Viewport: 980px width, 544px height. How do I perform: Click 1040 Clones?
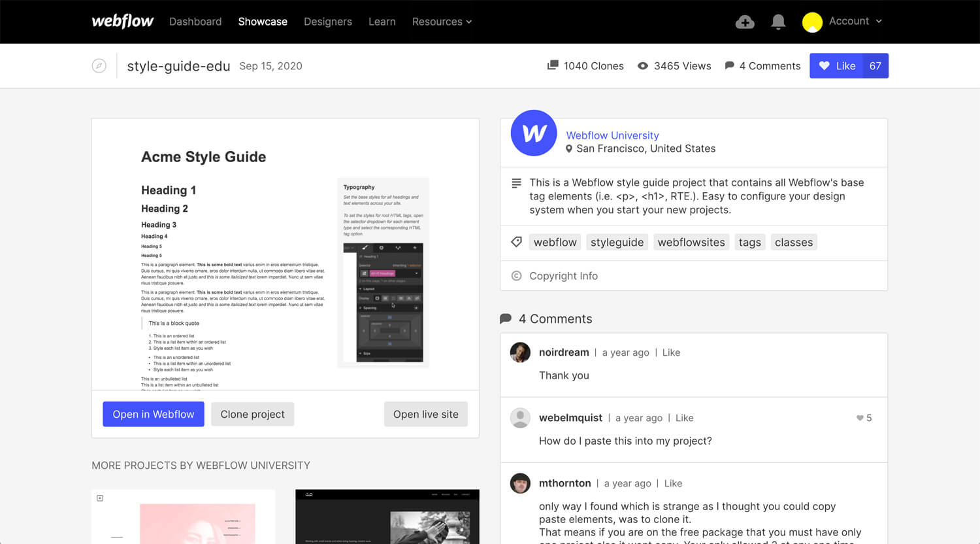[x=593, y=66]
